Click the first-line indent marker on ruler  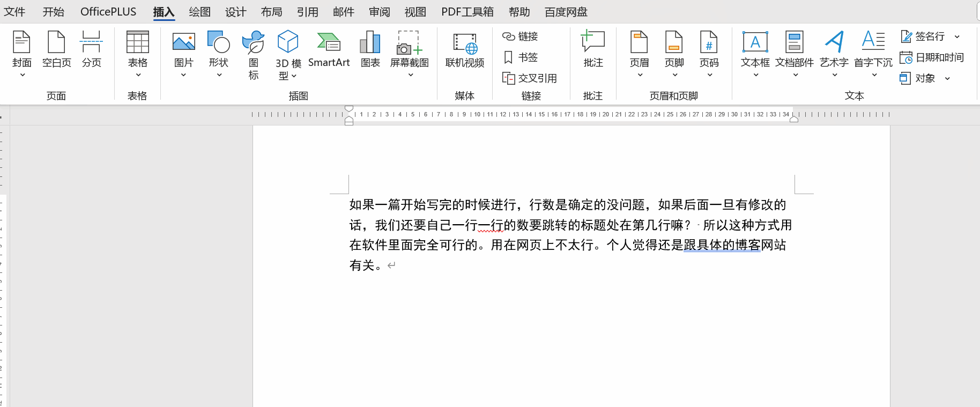click(349, 109)
